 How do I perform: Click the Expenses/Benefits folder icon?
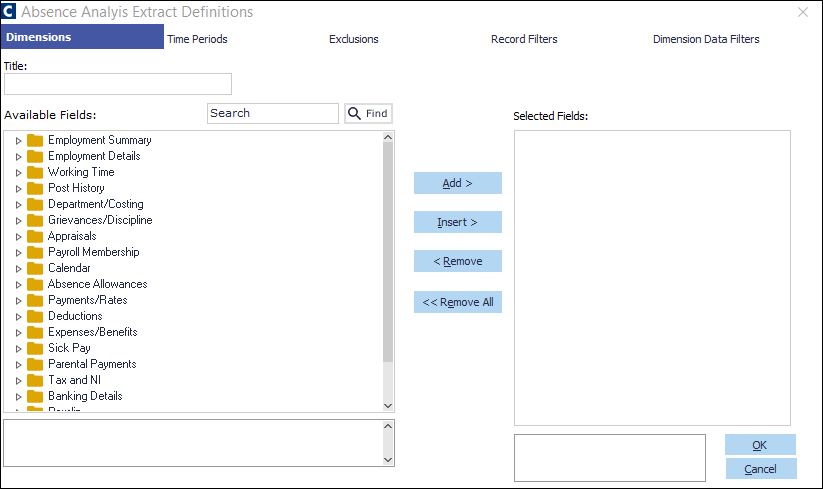35,333
